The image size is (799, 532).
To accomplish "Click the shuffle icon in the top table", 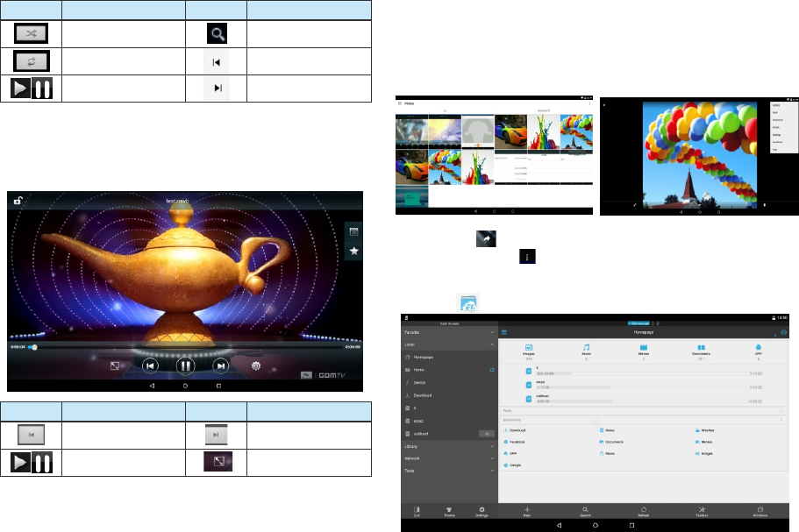I will tap(31, 33).
